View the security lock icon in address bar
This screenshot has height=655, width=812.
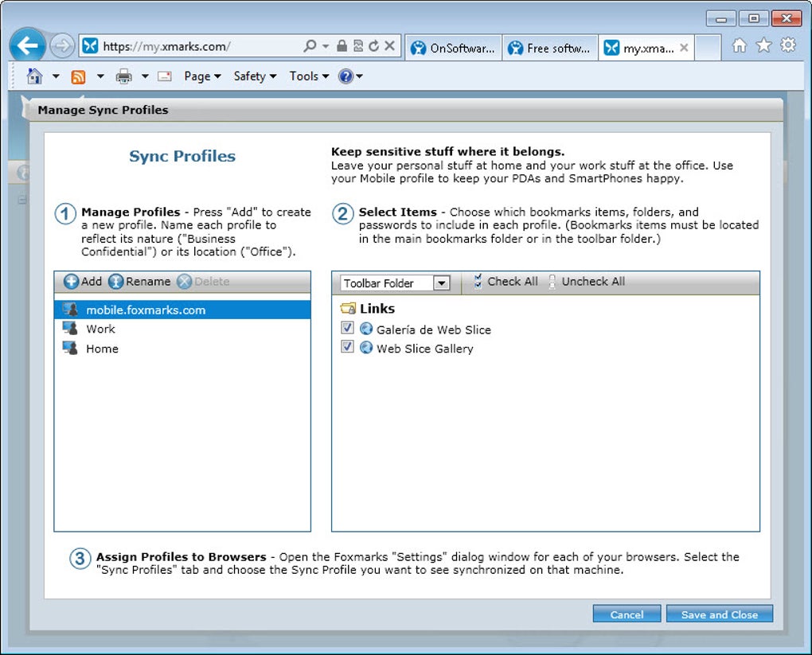click(x=342, y=46)
